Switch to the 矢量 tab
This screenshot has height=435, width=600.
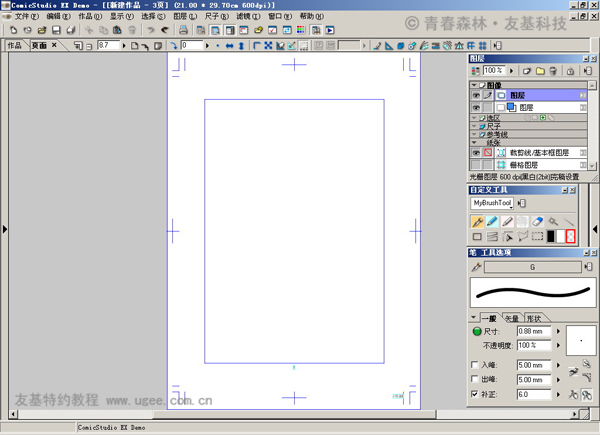(512, 318)
